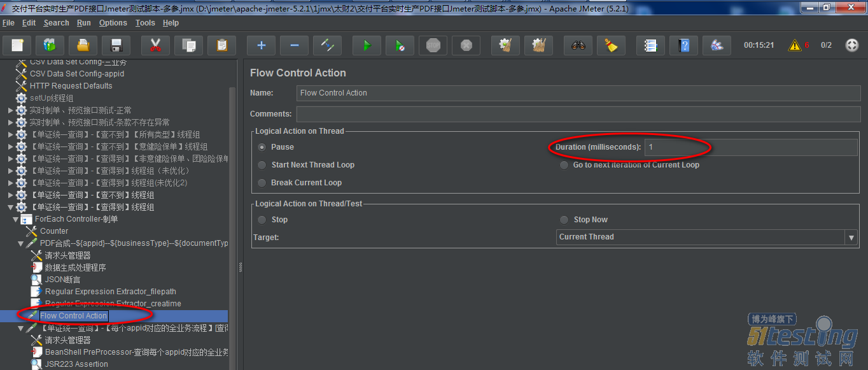
Task: Expand the 【查得到】线程组（未优化） node
Action: 10,171
